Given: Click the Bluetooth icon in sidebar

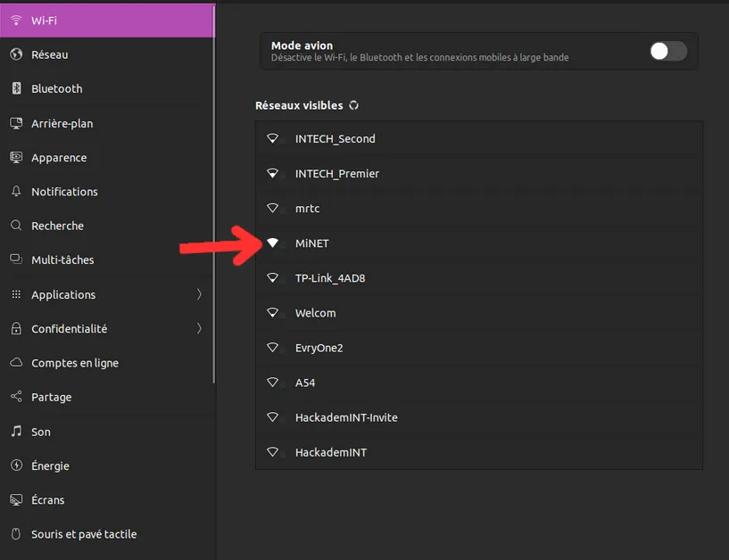Looking at the screenshot, I should [16, 88].
